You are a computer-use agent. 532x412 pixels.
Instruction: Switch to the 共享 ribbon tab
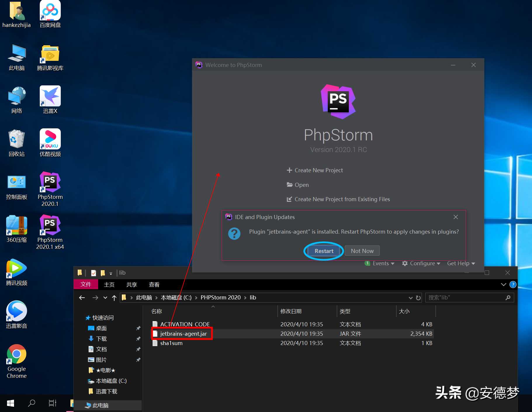(x=132, y=285)
